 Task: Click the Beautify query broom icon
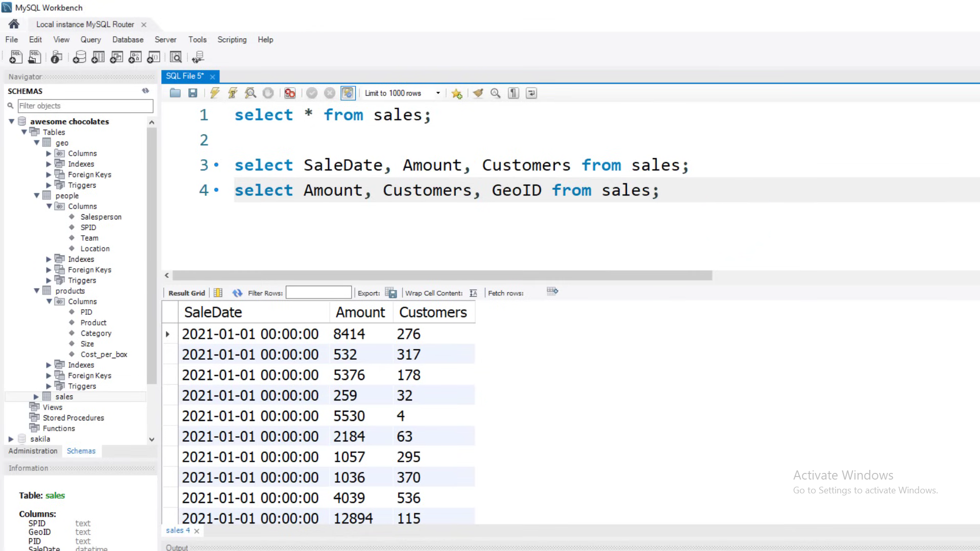pyautogui.click(x=478, y=93)
